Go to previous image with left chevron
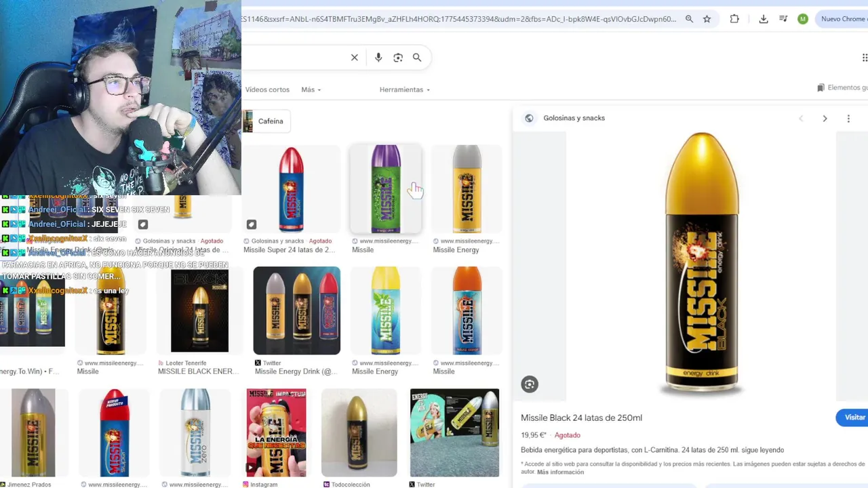The image size is (868, 488). point(801,119)
